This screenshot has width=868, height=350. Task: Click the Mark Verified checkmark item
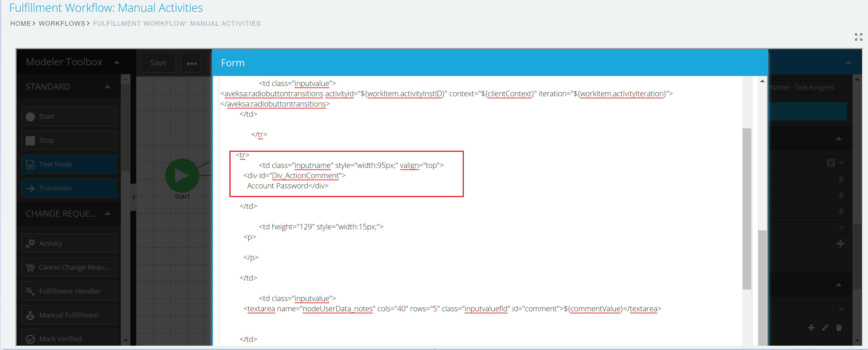[69, 339]
